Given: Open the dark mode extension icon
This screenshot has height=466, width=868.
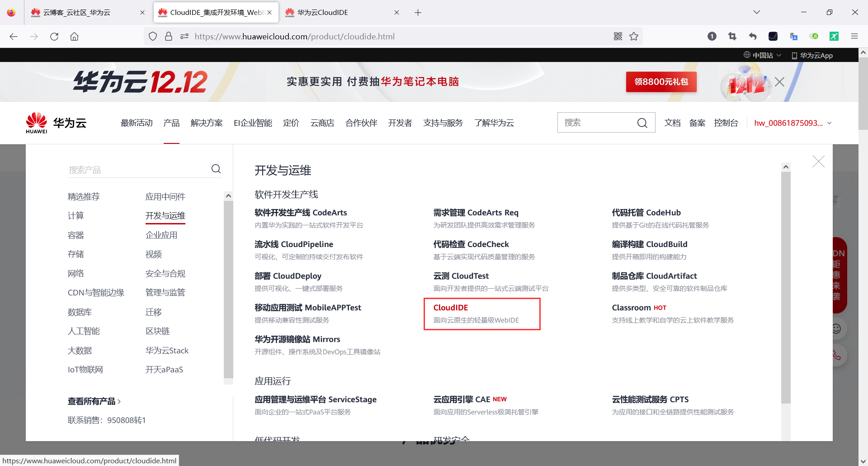Looking at the screenshot, I should coord(773,36).
